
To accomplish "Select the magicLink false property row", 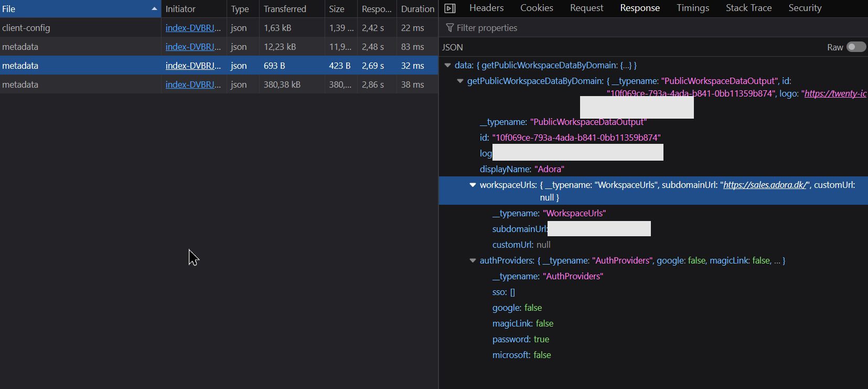I will (x=653, y=323).
